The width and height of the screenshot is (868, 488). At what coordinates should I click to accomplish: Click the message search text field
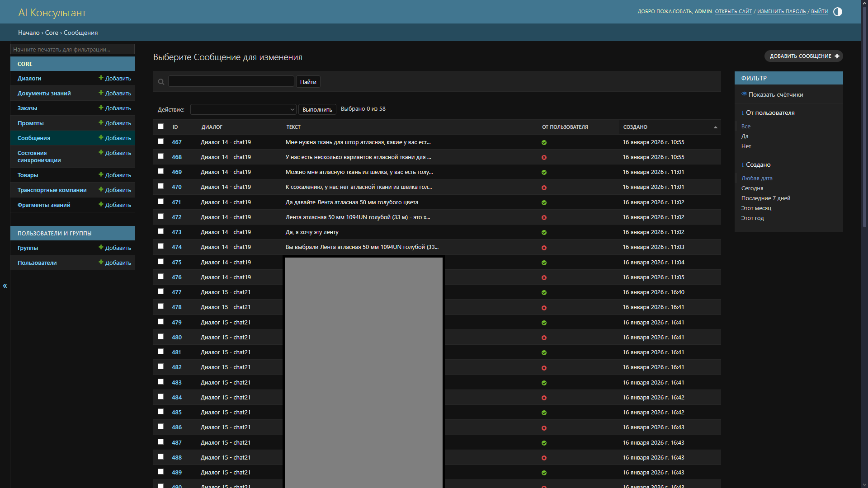click(x=231, y=81)
